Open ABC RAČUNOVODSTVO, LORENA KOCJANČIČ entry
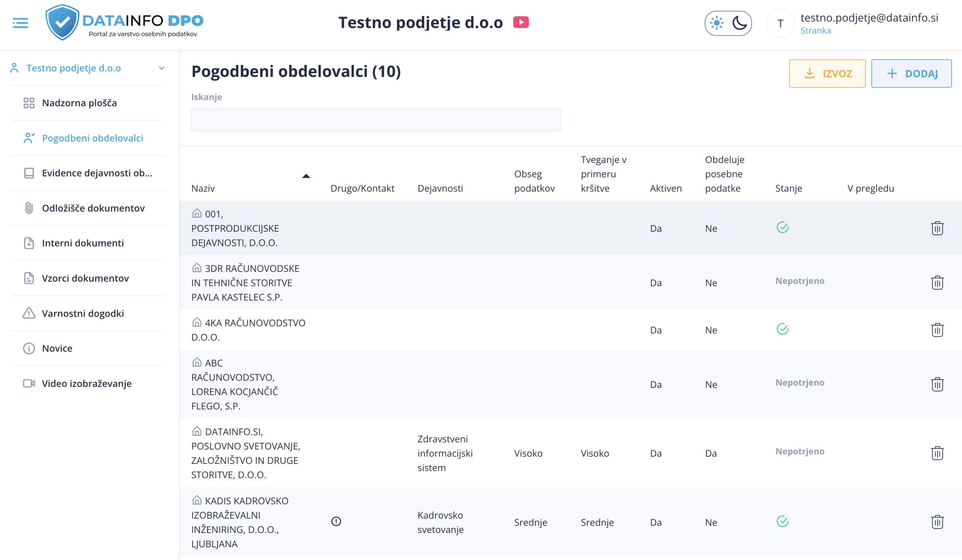This screenshot has width=962, height=560. pyautogui.click(x=235, y=385)
